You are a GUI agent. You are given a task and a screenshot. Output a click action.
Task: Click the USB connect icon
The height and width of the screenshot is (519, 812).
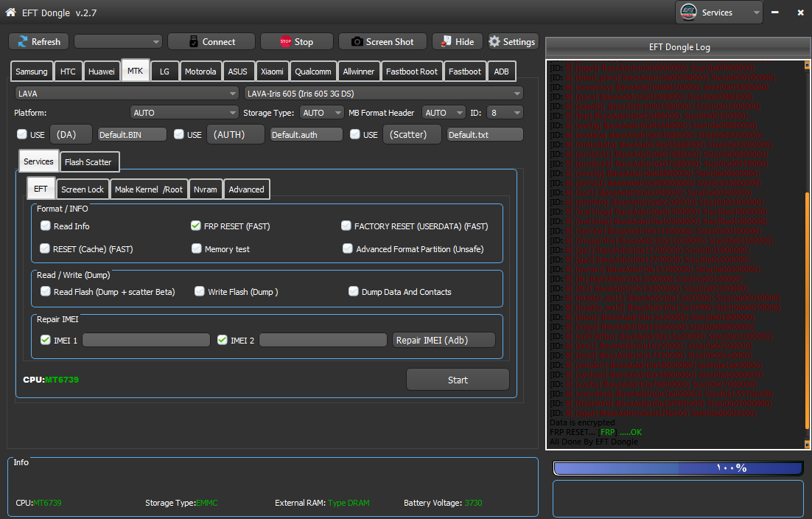click(x=194, y=41)
